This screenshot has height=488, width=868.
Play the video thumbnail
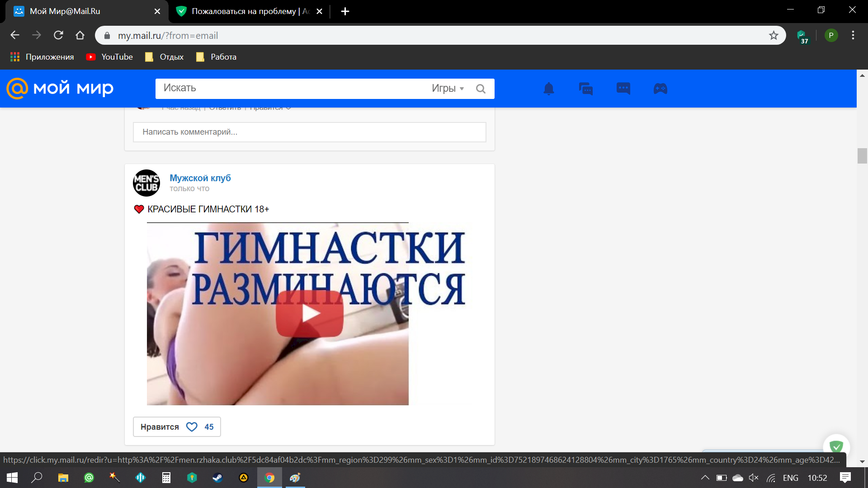click(310, 314)
